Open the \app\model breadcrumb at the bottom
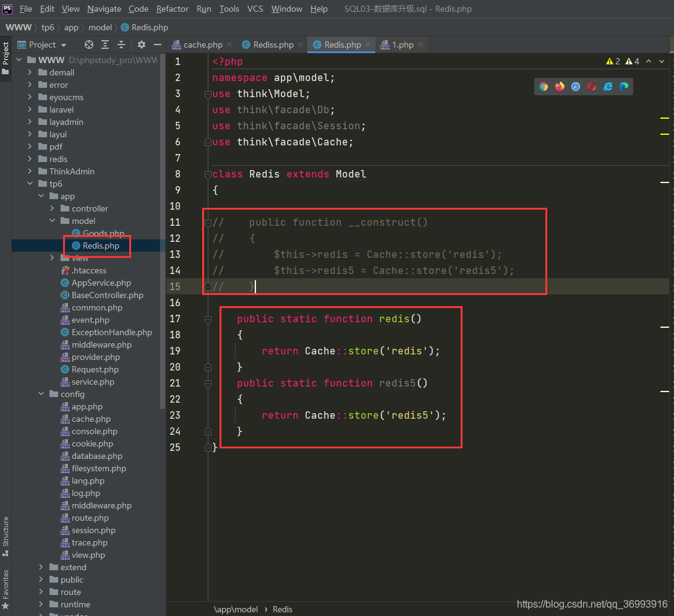Screen dimensions: 674x616 pyautogui.click(x=236, y=609)
